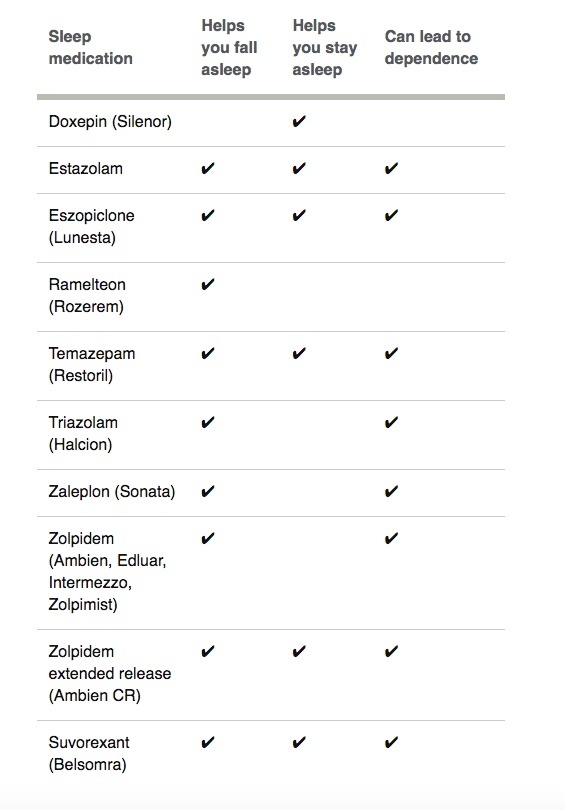
Task: Click the Sleep medication column header
Action: click(90, 48)
